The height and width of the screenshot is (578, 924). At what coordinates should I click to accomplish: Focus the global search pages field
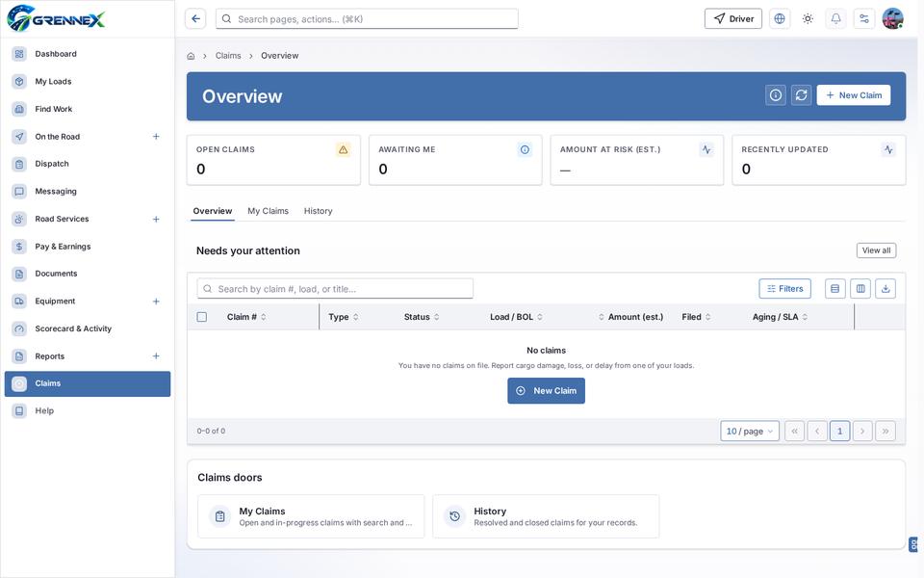click(367, 19)
